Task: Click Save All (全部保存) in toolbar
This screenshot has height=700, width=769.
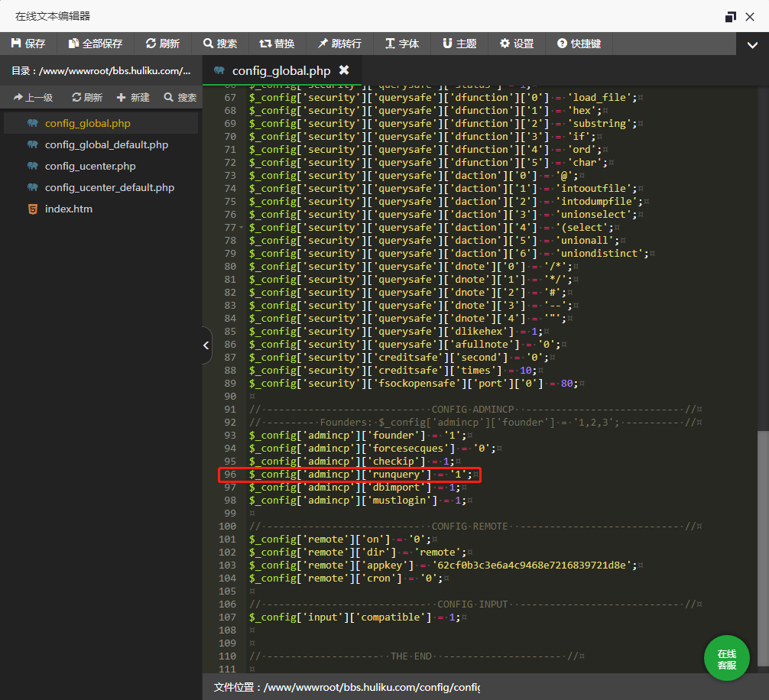Action: click(x=96, y=44)
